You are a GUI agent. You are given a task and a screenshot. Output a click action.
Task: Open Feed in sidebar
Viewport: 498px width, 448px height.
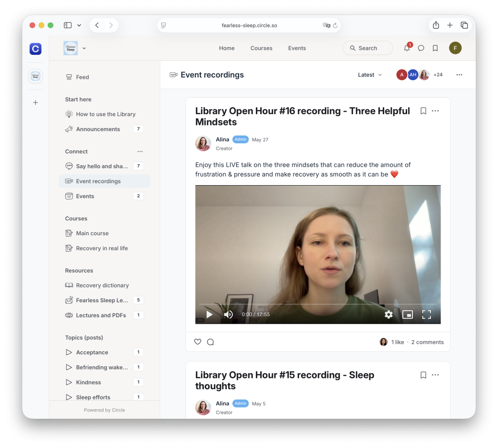click(105, 77)
